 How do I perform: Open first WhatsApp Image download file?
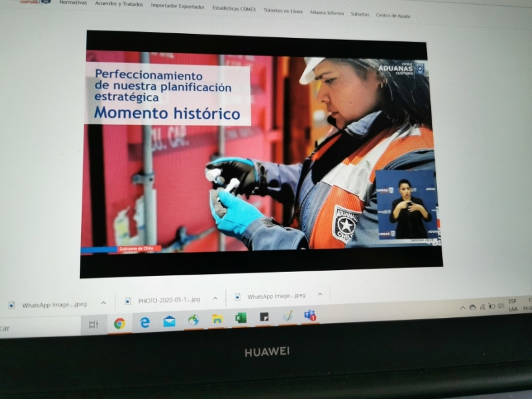(55, 305)
